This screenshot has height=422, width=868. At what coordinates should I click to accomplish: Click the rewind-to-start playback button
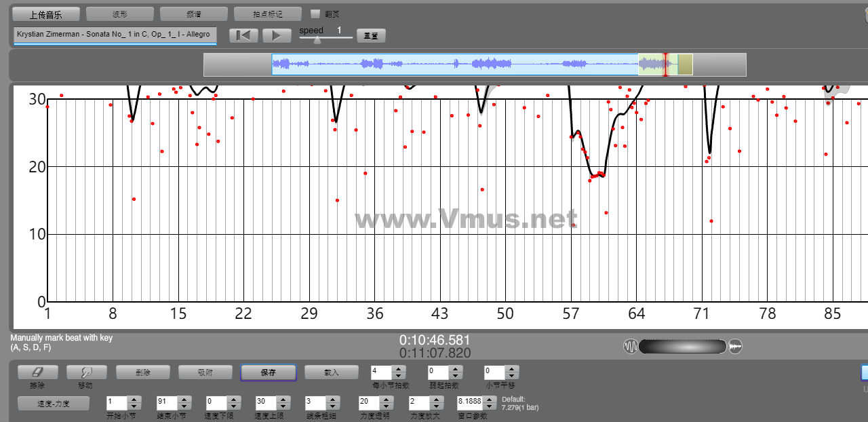tap(243, 36)
